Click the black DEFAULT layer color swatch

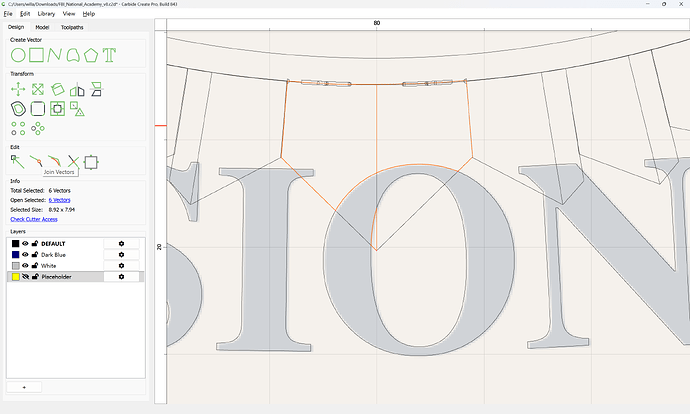pyautogui.click(x=16, y=244)
